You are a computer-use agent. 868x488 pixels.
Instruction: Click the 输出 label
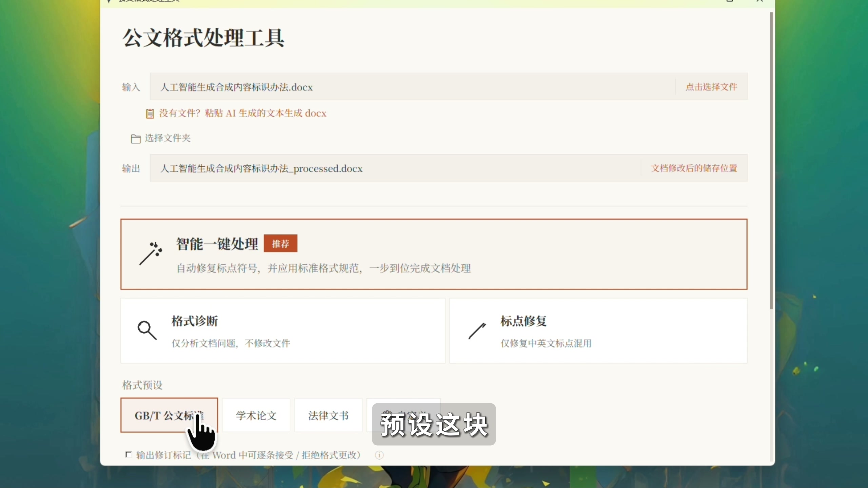(x=131, y=168)
